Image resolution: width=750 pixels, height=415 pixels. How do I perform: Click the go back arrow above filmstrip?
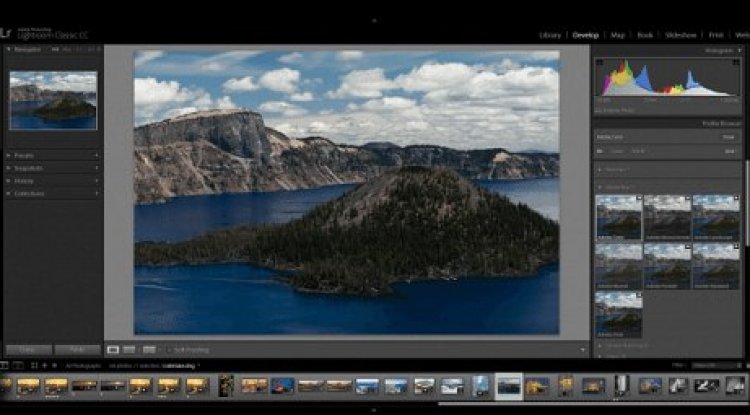[44, 365]
